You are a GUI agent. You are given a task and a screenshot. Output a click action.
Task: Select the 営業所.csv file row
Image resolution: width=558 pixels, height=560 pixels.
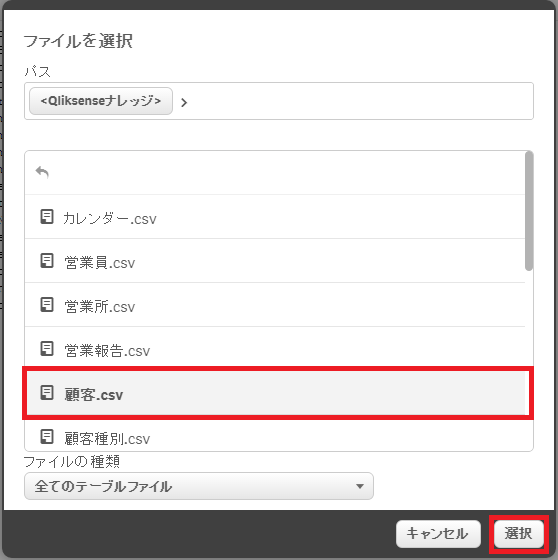coord(275,305)
